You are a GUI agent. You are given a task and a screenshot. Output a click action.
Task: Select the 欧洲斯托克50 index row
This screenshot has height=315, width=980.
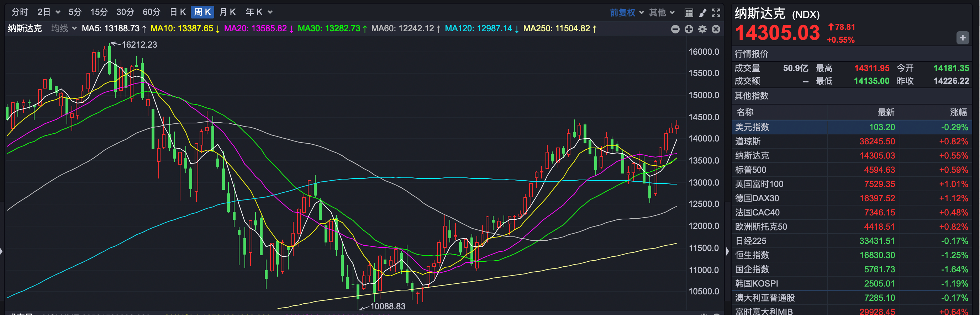pos(852,227)
